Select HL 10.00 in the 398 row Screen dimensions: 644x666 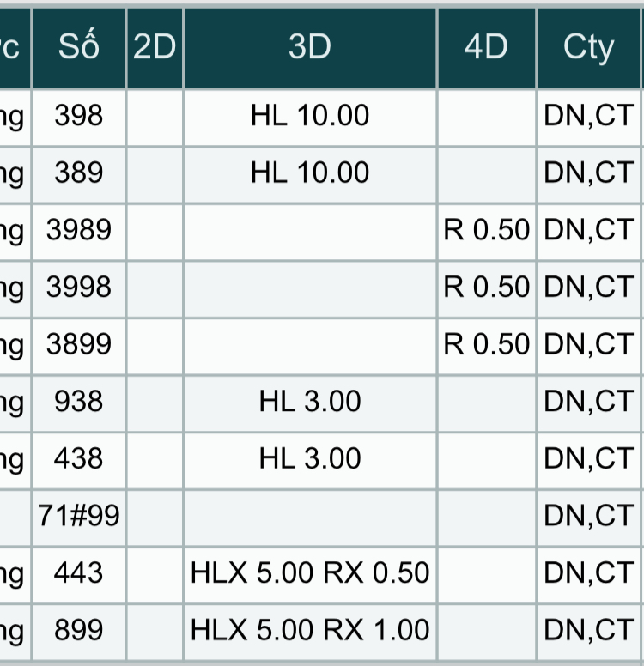click(x=310, y=116)
